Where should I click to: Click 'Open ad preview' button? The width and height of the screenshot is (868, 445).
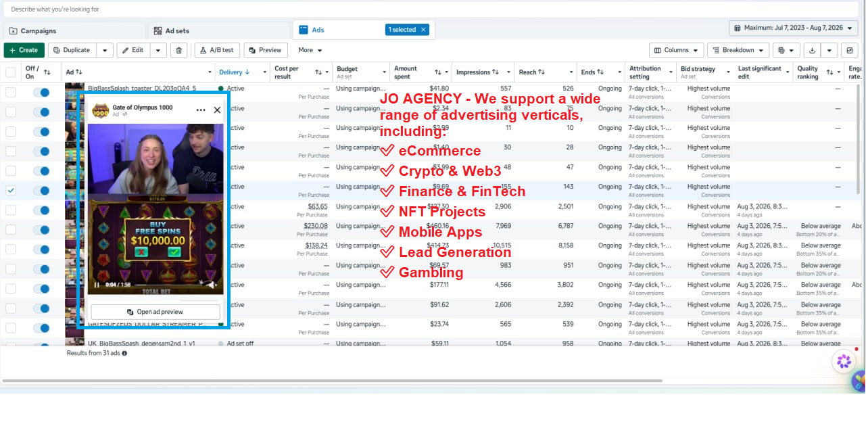155,312
